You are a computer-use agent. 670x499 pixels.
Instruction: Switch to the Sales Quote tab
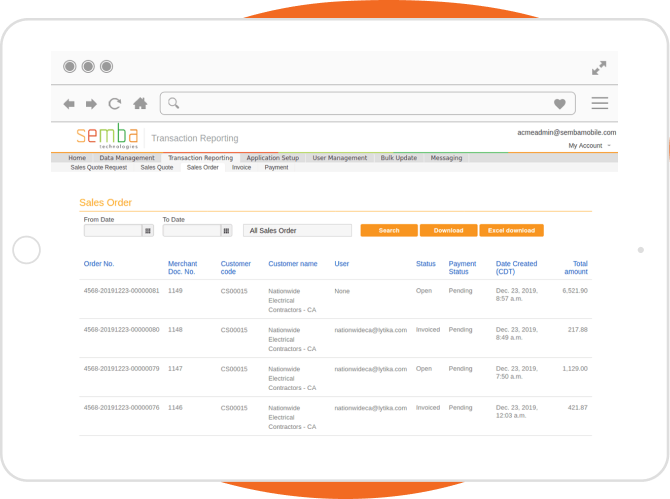[x=157, y=167]
